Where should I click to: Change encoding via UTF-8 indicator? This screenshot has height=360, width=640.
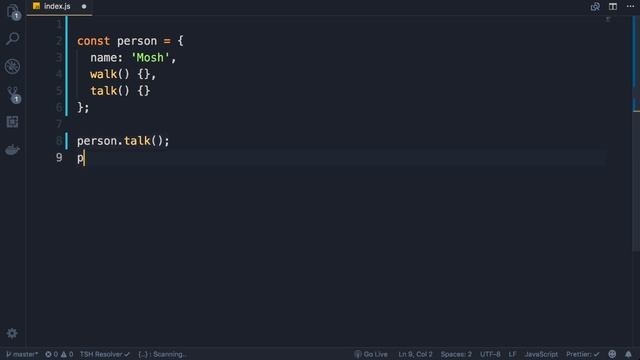[x=490, y=354]
